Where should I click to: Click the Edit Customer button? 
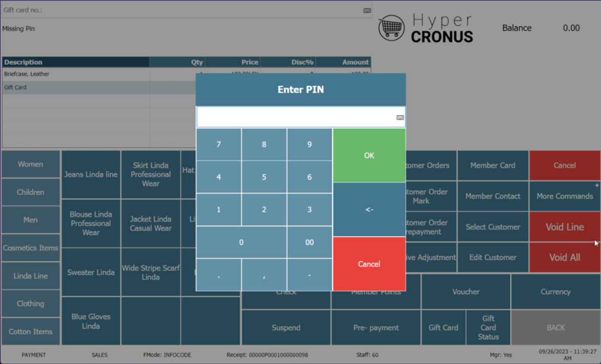point(493,257)
